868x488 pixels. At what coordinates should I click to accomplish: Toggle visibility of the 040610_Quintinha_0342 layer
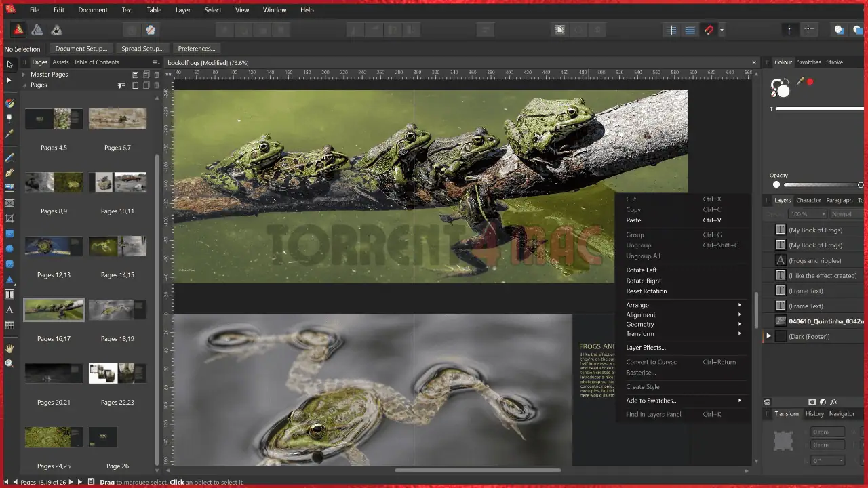[x=863, y=321]
